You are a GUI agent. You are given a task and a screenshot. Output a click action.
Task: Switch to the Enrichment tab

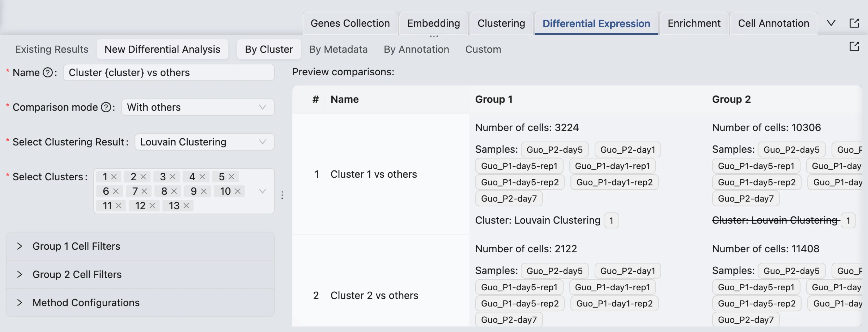click(694, 23)
